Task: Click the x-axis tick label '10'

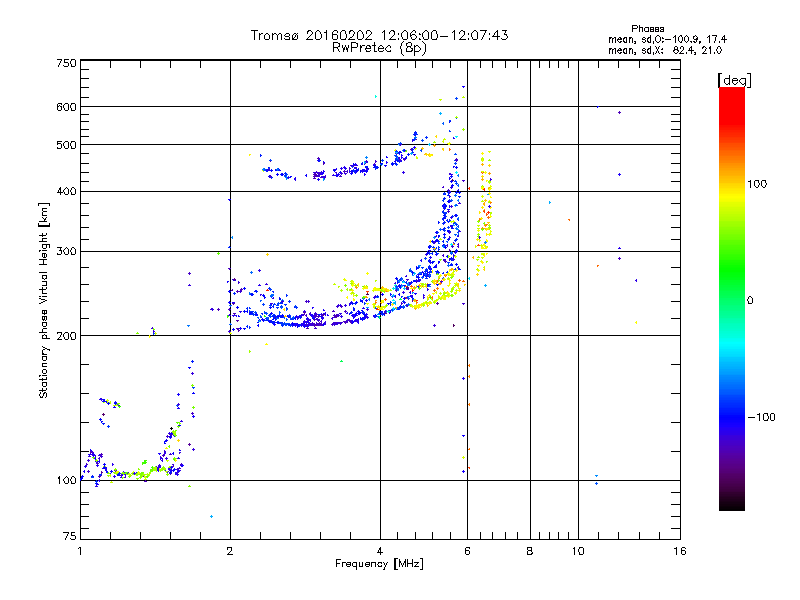Action: [x=578, y=551]
